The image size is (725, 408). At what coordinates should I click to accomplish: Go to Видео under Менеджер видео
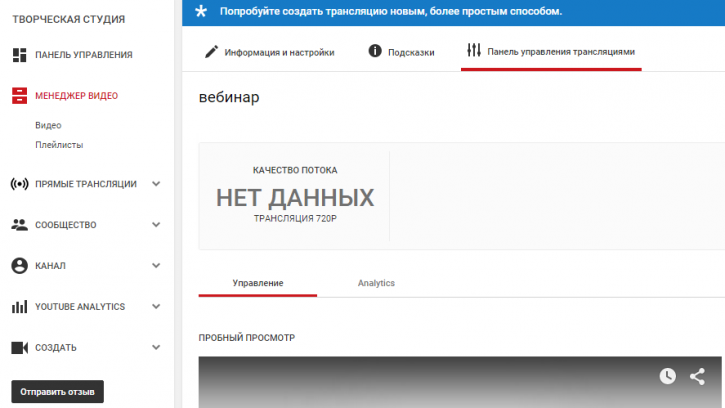[48, 125]
